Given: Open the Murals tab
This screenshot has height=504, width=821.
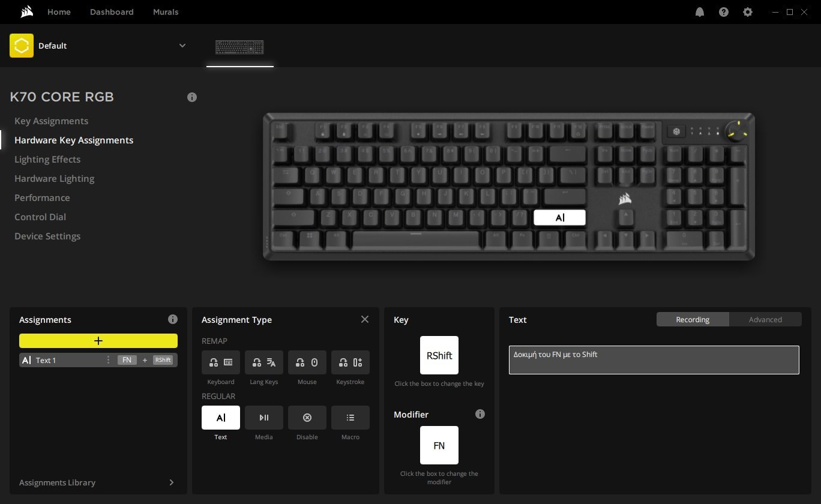Looking at the screenshot, I should click(166, 12).
